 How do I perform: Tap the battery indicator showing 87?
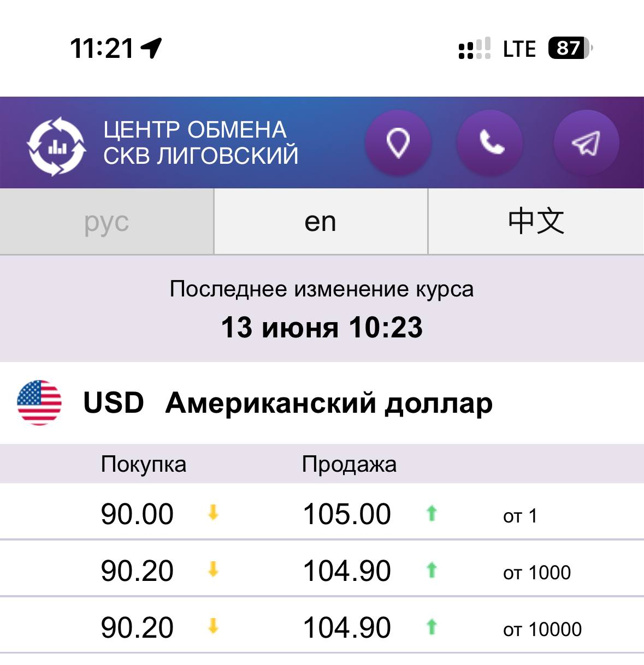pos(570,48)
